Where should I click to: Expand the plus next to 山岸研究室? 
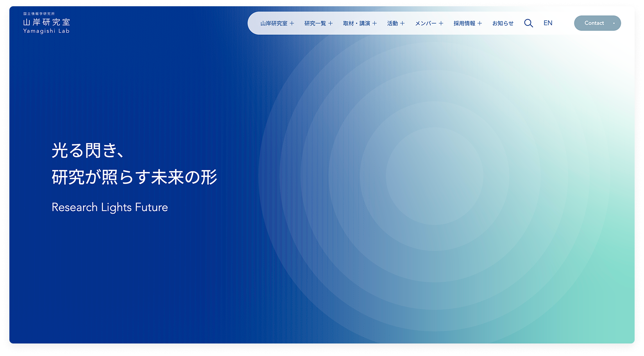(292, 23)
